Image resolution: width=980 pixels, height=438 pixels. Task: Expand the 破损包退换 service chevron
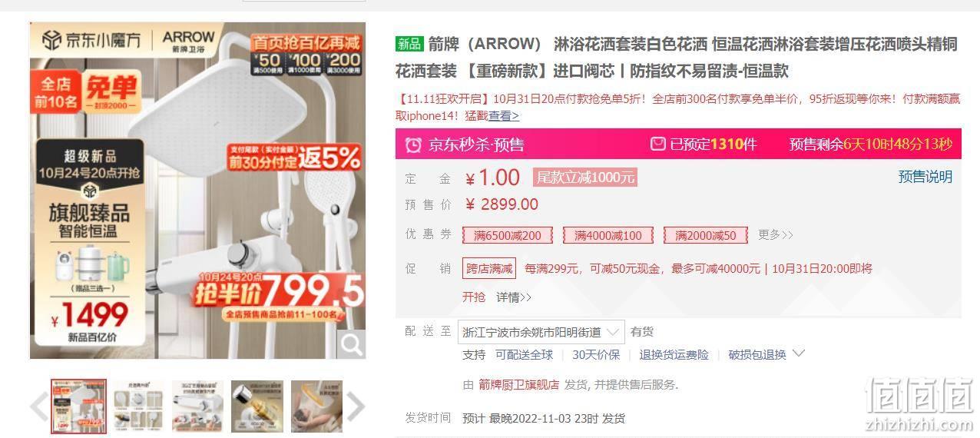(x=798, y=353)
